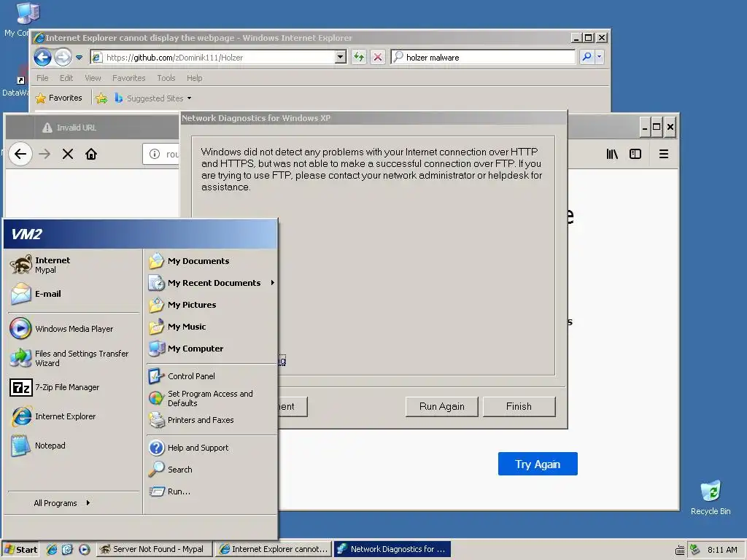Stop loading in Internet Explorer
747x560 pixels.
click(377, 57)
